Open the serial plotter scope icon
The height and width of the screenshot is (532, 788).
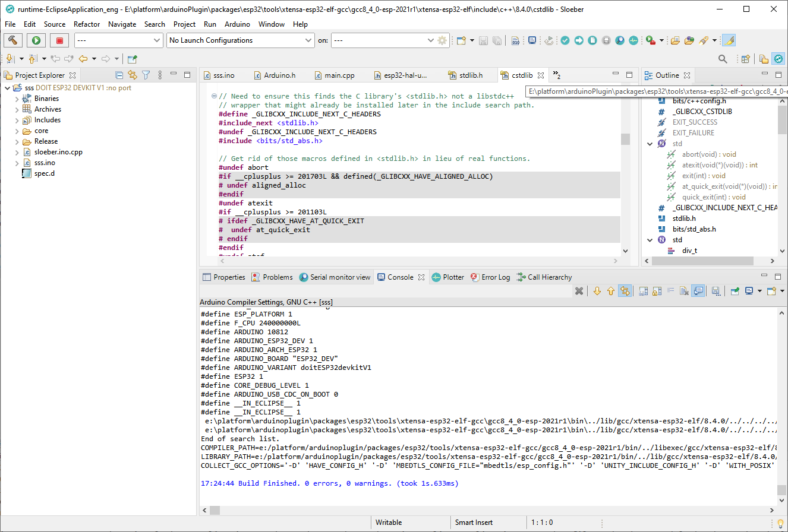click(x=633, y=40)
